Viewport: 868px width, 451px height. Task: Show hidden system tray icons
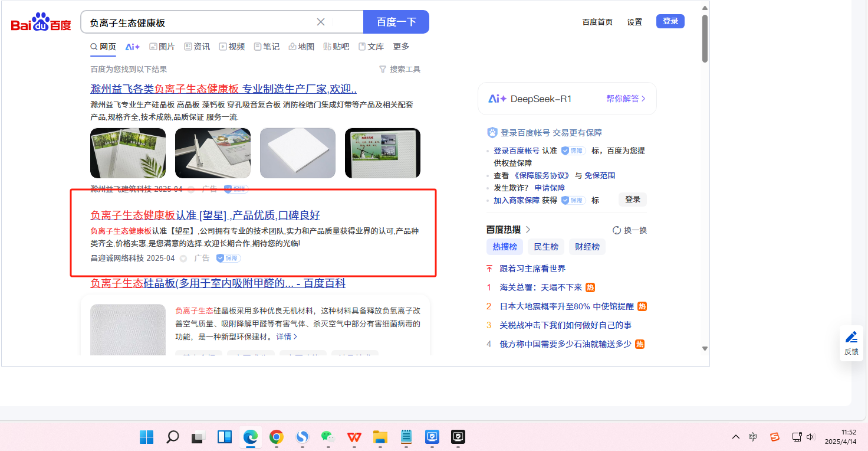point(735,437)
